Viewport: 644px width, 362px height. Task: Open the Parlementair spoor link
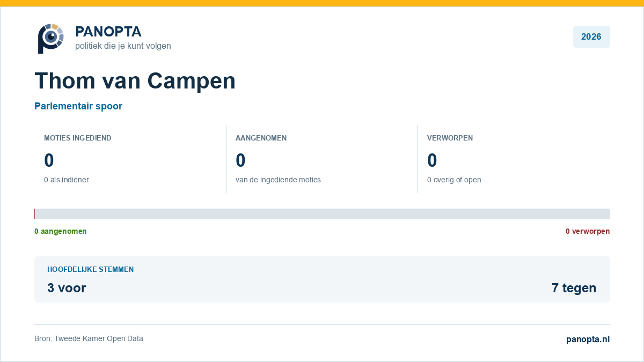point(78,106)
